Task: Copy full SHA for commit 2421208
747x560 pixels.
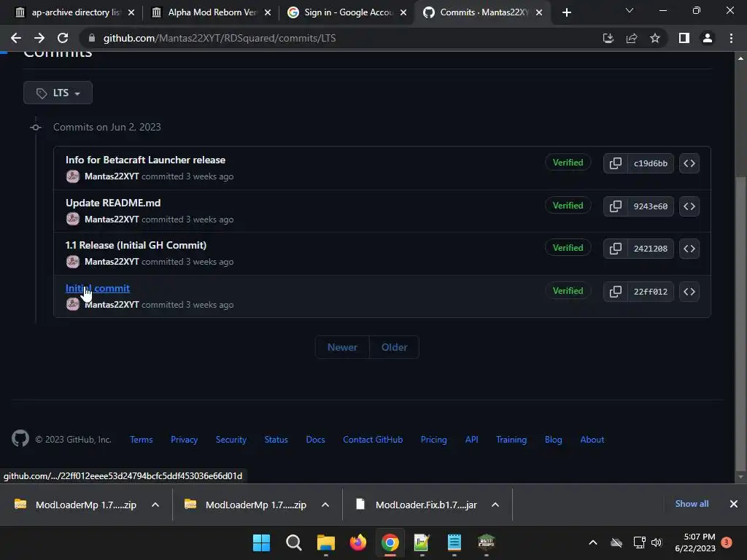Action: [x=616, y=249]
